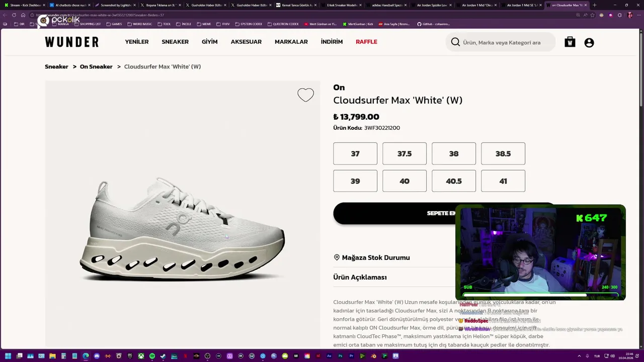Open GitHub bookmark
The width and height of the screenshot is (644, 362).
(433, 24)
